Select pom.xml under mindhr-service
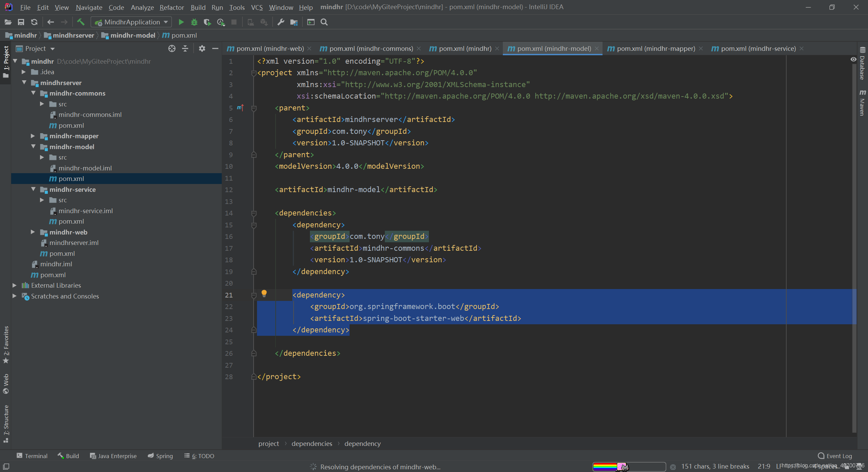Image resolution: width=868 pixels, height=472 pixels. click(71, 221)
